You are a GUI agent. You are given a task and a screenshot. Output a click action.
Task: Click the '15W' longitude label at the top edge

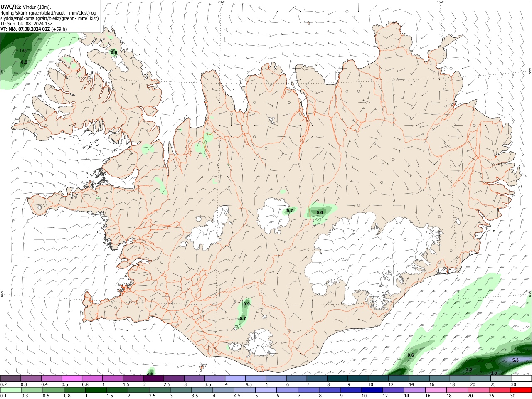point(440,2)
